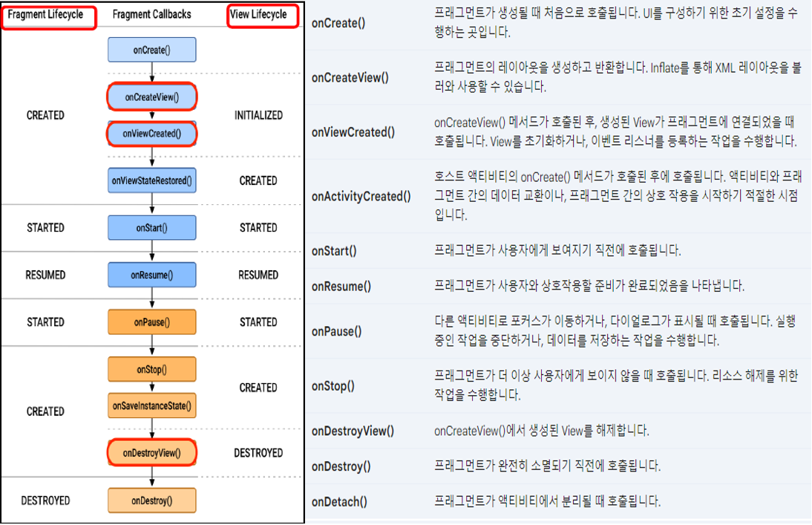The width and height of the screenshot is (812, 525).
Task: Select the orange onStop() flowchart box
Action: pos(151,369)
